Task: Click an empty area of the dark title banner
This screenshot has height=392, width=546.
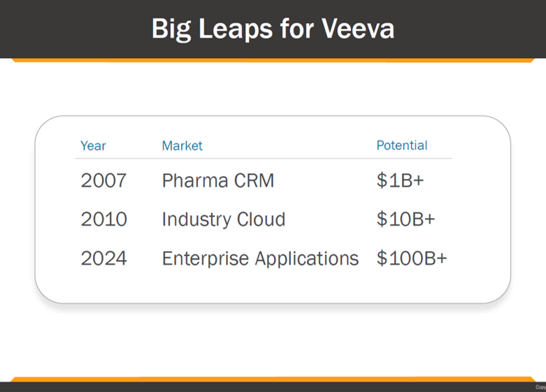Action: click(x=70, y=29)
